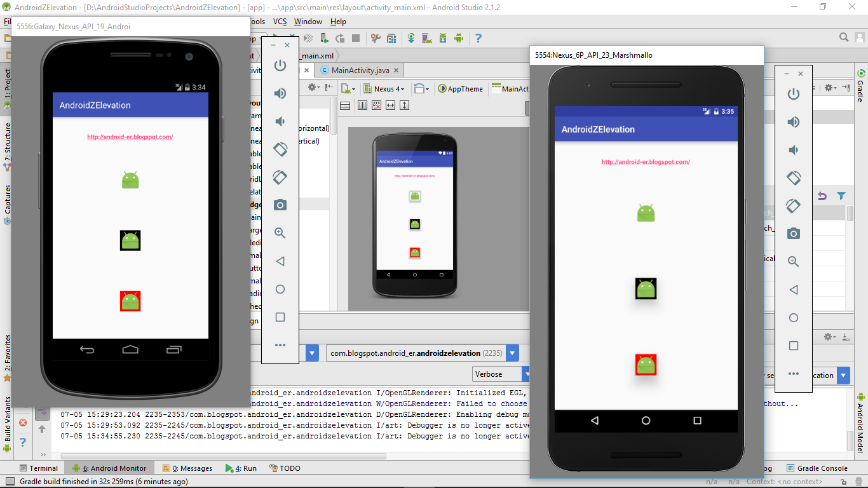This screenshot has height=488, width=868.
Task: Launch Android Device Monitor via the green robot icon
Action: coord(459,38)
